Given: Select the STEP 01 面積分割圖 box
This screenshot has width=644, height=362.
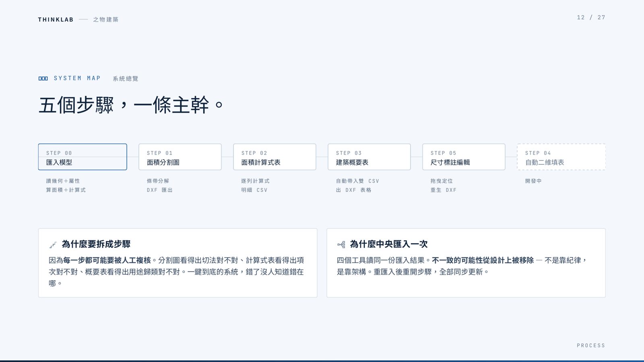Looking at the screenshot, I should tap(180, 157).
